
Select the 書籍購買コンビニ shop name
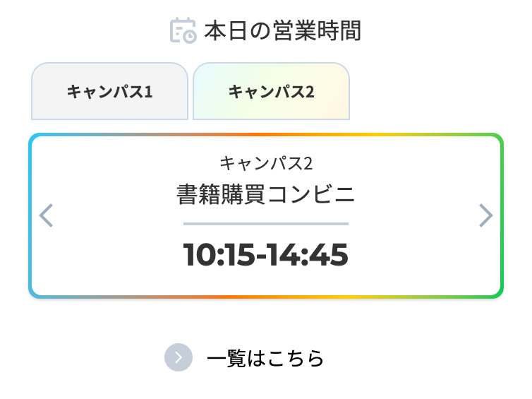click(x=266, y=194)
